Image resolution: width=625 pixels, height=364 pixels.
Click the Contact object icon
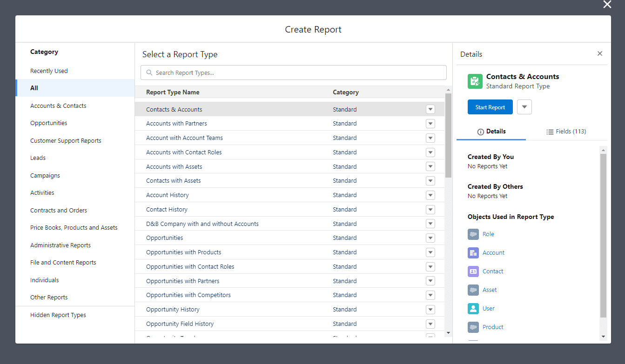(x=473, y=271)
